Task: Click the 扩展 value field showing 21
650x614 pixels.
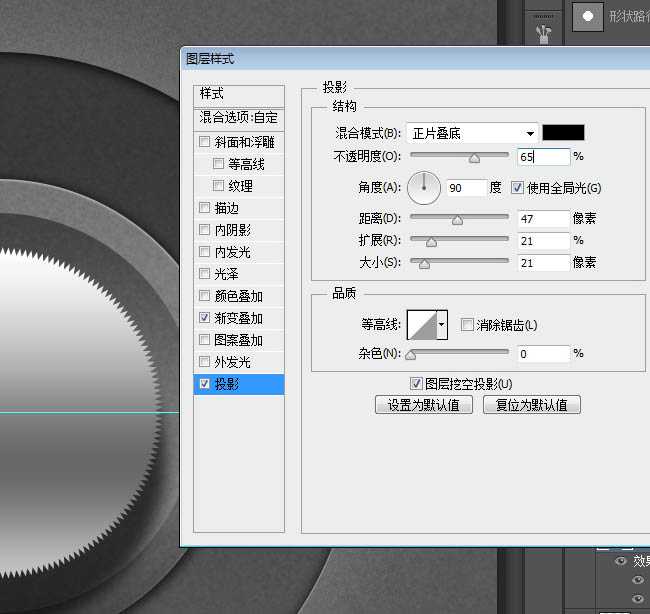Action: tap(543, 240)
